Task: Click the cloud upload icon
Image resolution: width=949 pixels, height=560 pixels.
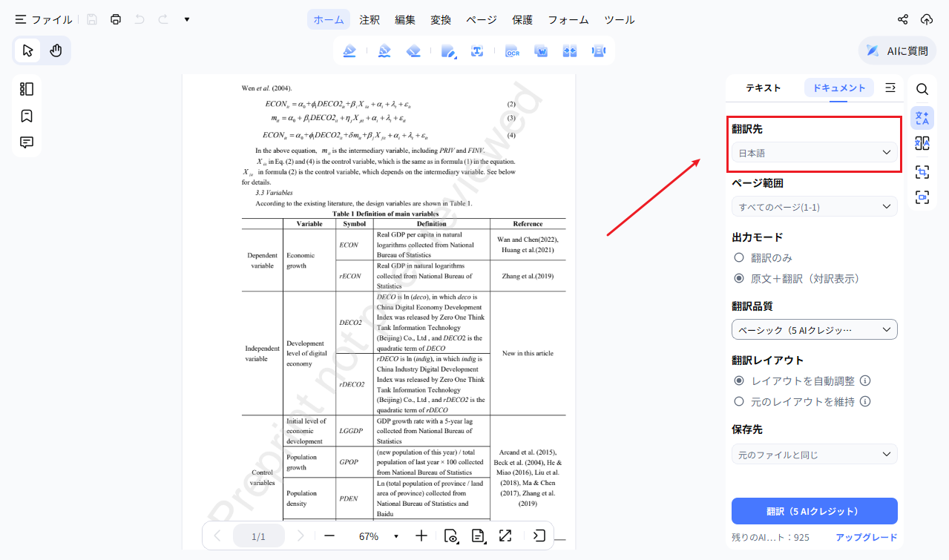Action: (927, 19)
